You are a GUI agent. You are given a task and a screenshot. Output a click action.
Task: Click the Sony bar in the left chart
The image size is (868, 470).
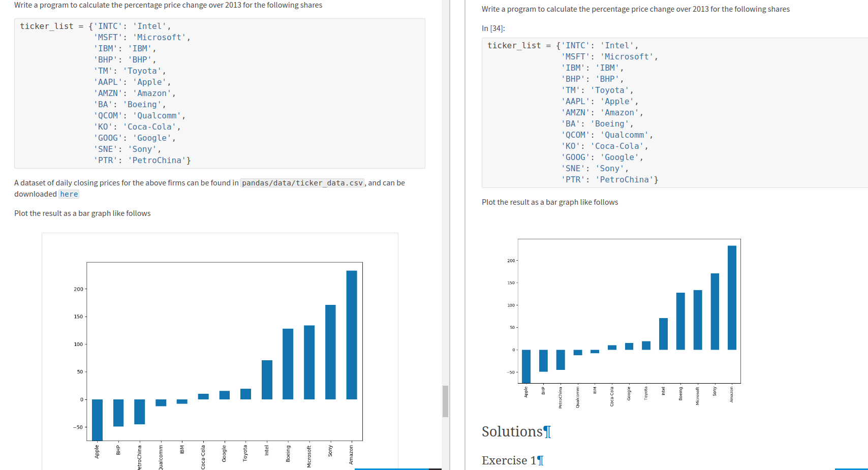[330, 351]
